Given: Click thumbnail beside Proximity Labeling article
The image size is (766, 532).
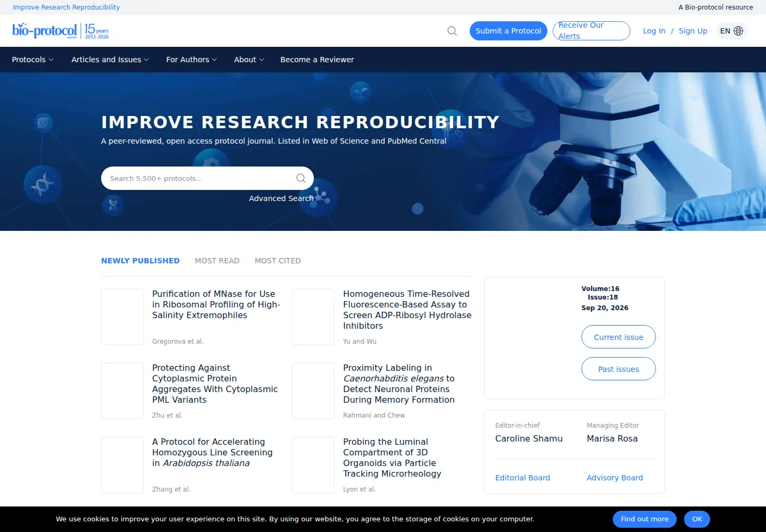Looking at the screenshot, I should (x=313, y=391).
